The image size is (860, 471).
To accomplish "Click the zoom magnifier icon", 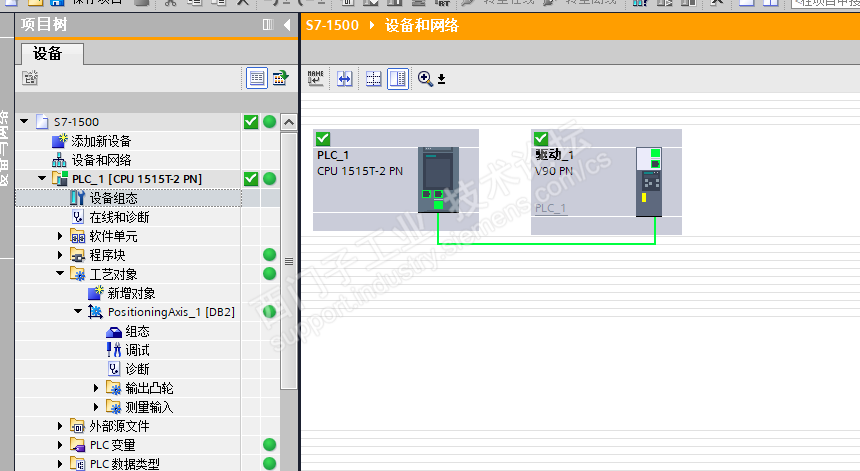I will [425, 78].
